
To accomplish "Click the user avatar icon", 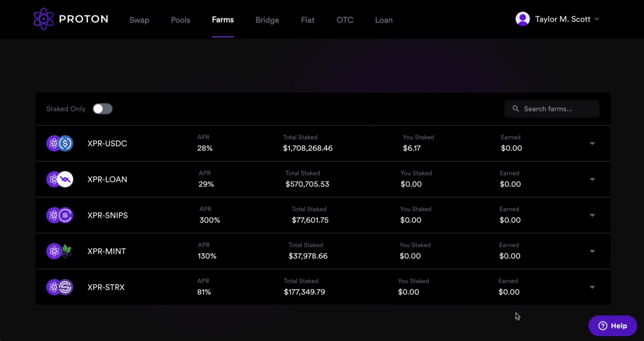I will 523,19.
